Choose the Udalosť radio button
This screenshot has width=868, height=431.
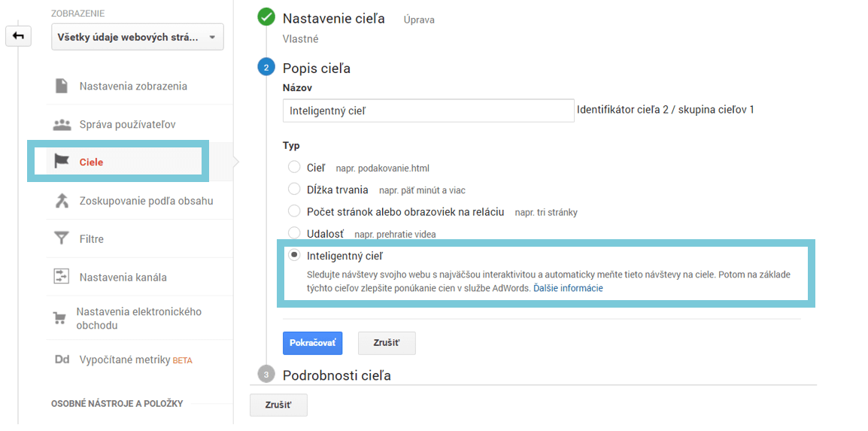294,233
